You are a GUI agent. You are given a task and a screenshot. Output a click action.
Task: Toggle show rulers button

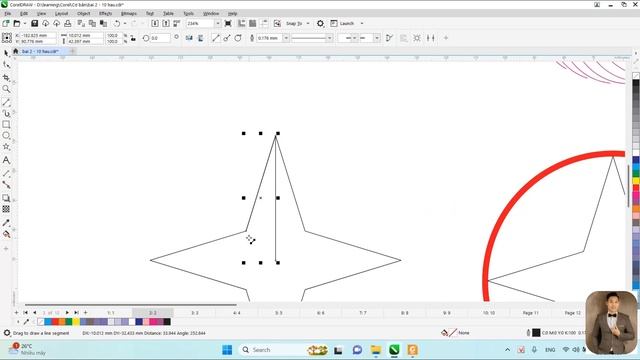pos(241,24)
